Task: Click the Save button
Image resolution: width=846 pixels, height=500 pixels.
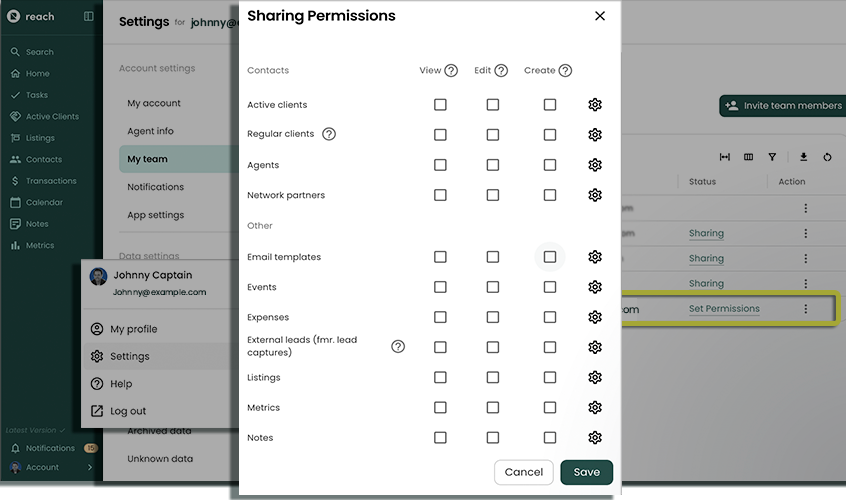Action: (586, 472)
